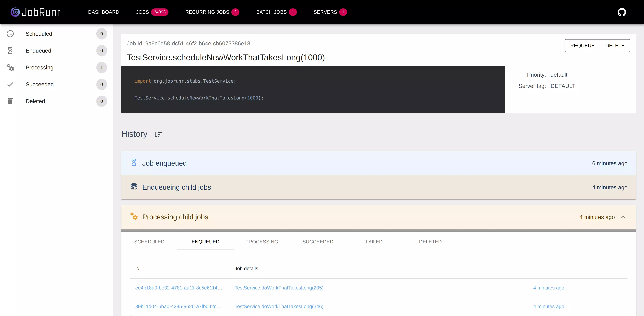Screen dimensions: 644x316
Task: Click the Enqueued hourglass sidebar icon
Action: tap(10, 51)
